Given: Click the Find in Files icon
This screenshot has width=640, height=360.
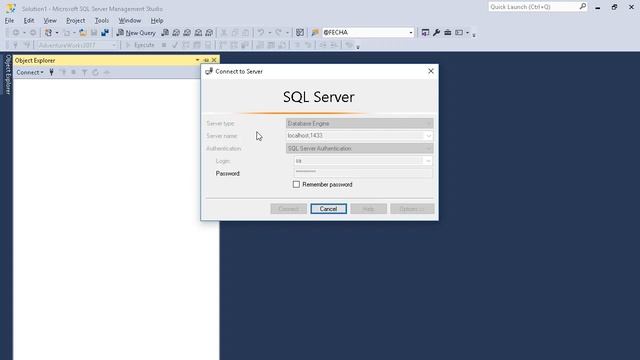Looking at the screenshot, I should [315, 33].
